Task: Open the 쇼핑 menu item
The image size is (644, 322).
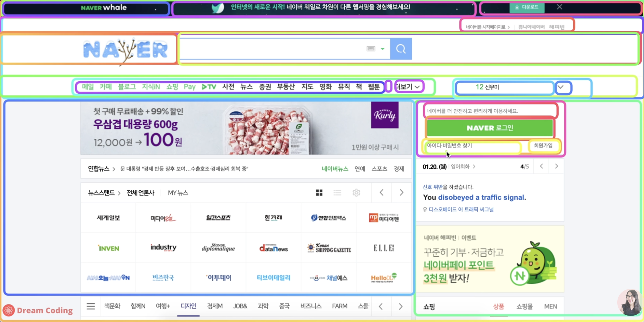Action: pyautogui.click(x=172, y=87)
